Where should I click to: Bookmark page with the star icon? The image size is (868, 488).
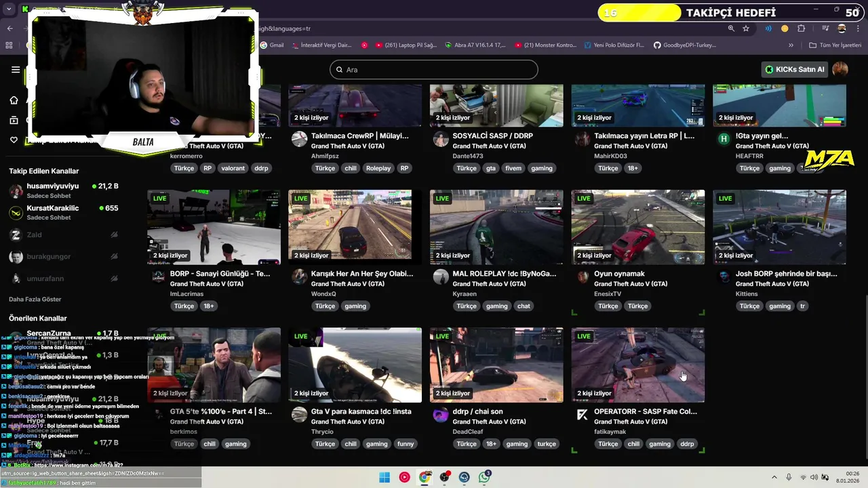[746, 28]
